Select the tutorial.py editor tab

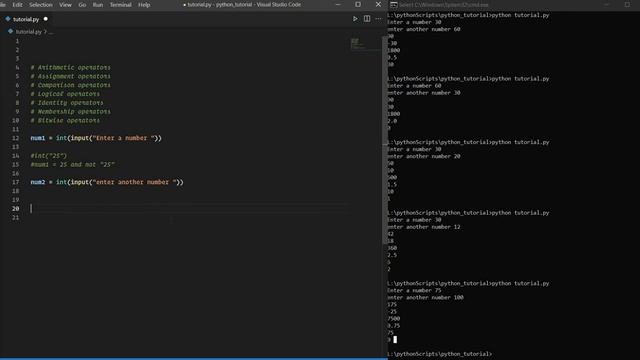pyautogui.click(x=26, y=19)
